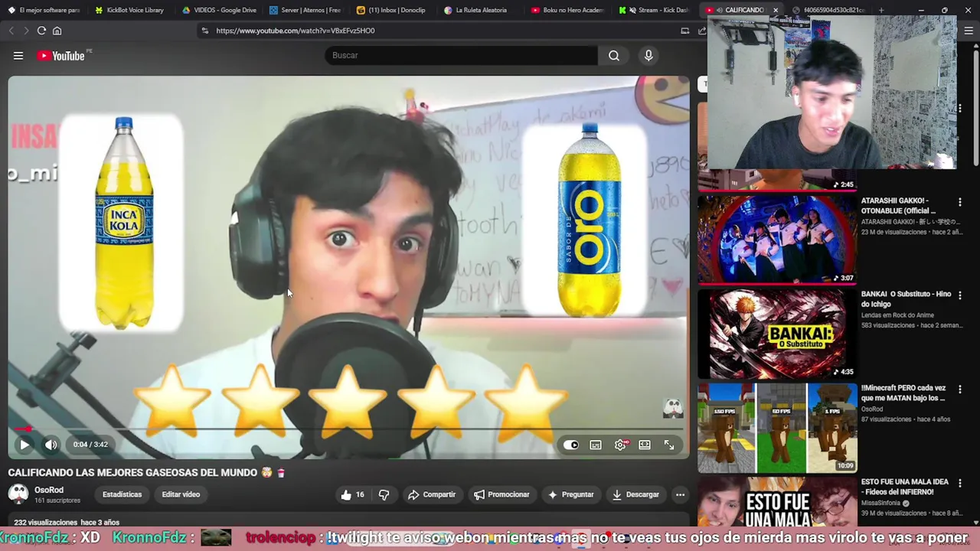Like the video with thumbs up
Screen dimensions: 980x551
352,494
